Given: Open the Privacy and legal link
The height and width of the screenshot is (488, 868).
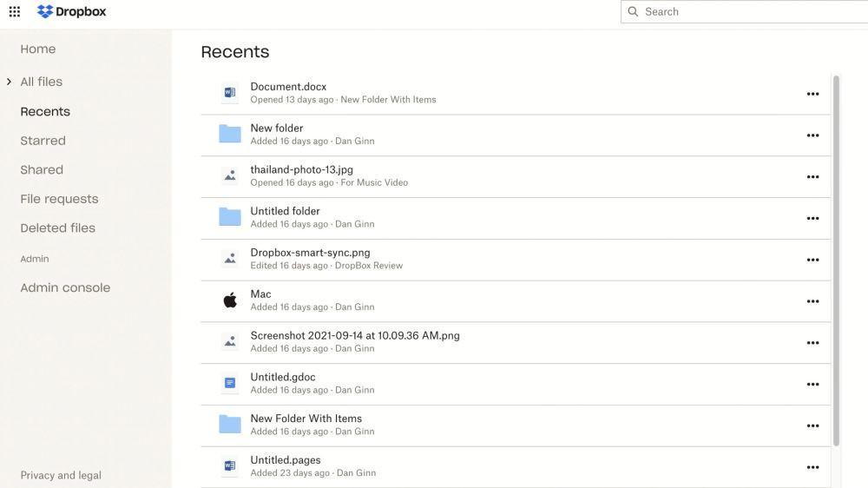Looking at the screenshot, I should point(61,475).
